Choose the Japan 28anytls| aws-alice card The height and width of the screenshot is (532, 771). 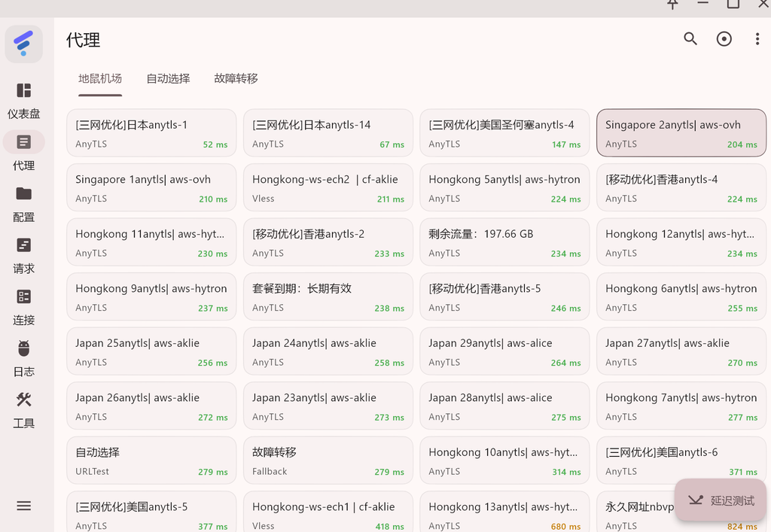504,406
